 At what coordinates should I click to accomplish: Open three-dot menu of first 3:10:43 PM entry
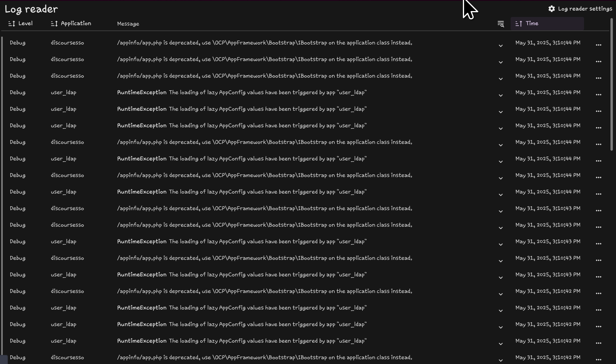[599, 211]
